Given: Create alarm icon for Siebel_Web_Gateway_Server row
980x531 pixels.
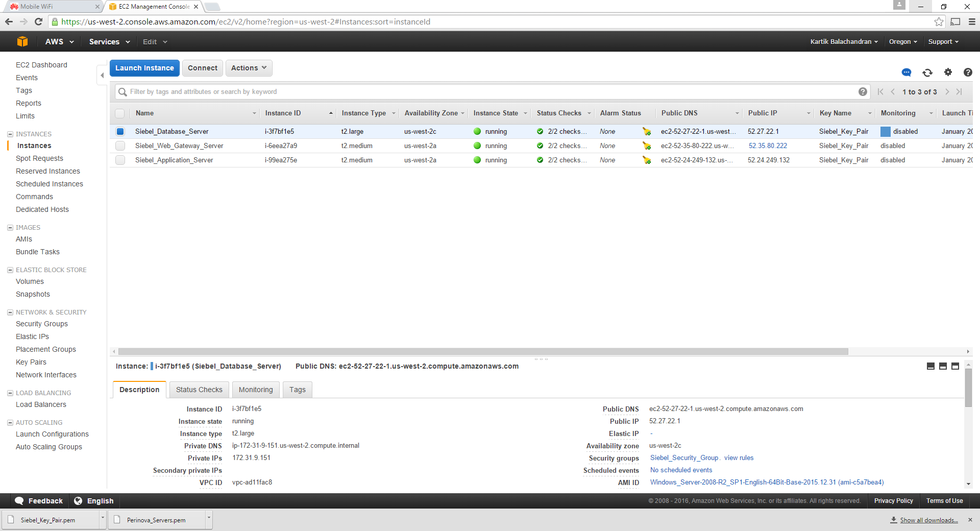Looking at the screenshot, I should [x=647, y=146].
